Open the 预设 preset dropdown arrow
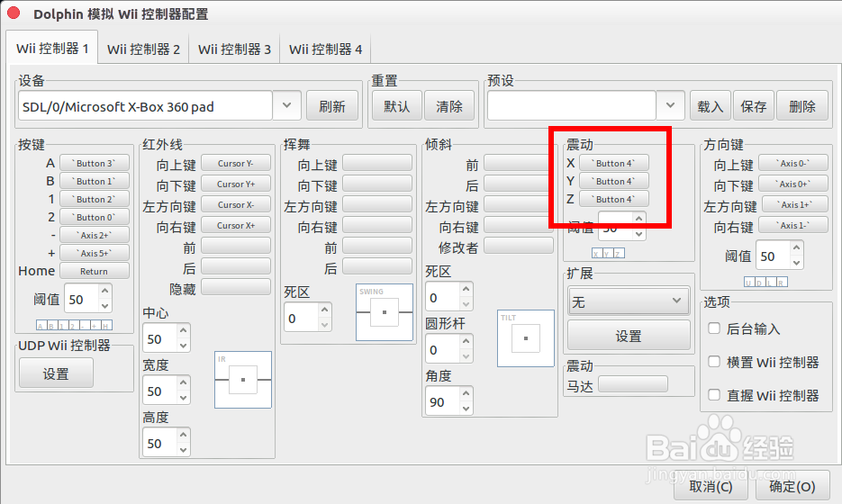Image resolution: width=842 pixels, height=504 pixels. (x=670, y=105)
